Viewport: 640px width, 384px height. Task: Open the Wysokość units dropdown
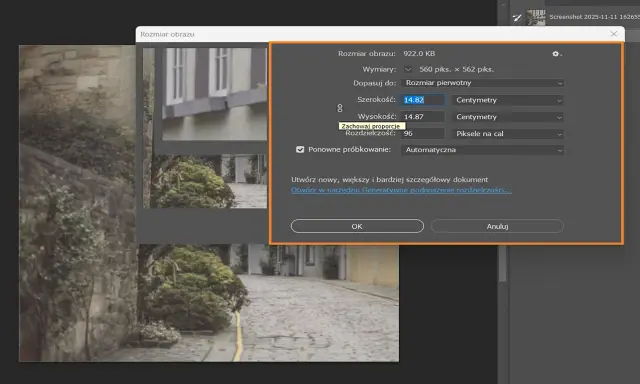[x=508, y=117]
